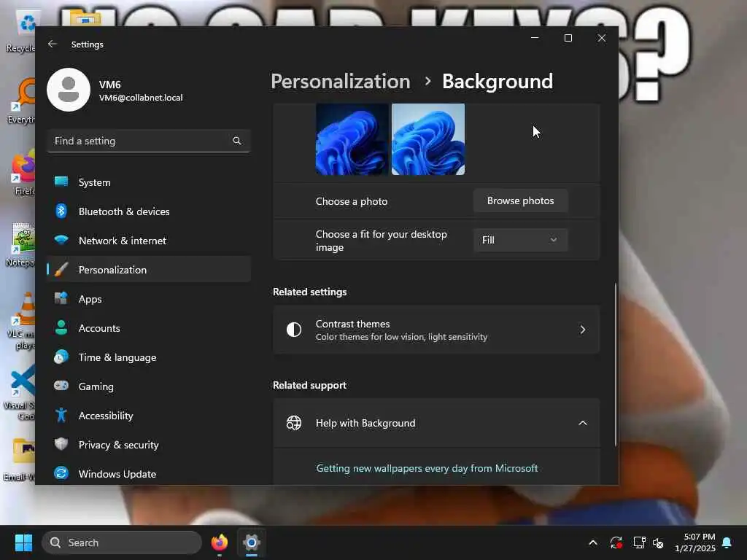Open Getting new wallpapers every day link
Image resolution: width=747 pixels, height=560 pixels.
click(x=427, y=468)
